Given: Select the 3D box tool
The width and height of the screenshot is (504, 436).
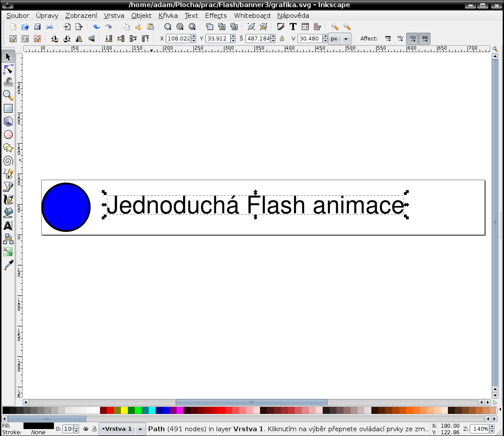Looking at the screenshot, I should tap(8, 121).
